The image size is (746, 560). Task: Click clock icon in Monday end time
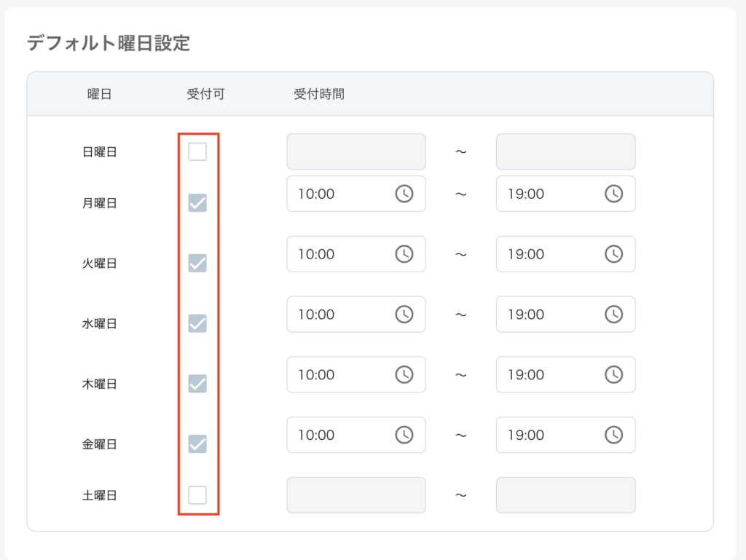[613, 194]
